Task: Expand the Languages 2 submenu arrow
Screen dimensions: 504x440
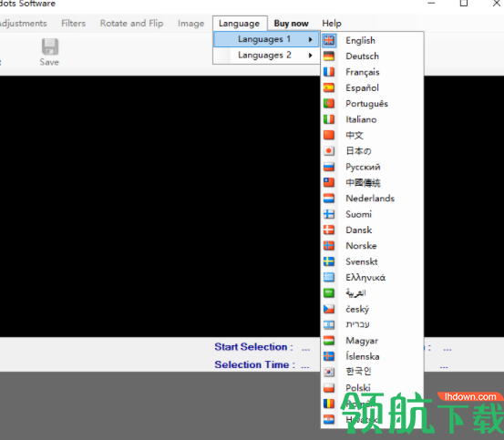Action: tap(310, 56)
